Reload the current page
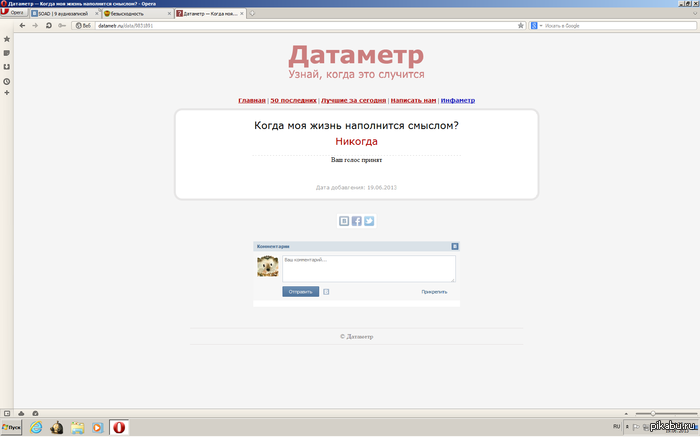Screen dimensions: 700x437 point(49,26)
